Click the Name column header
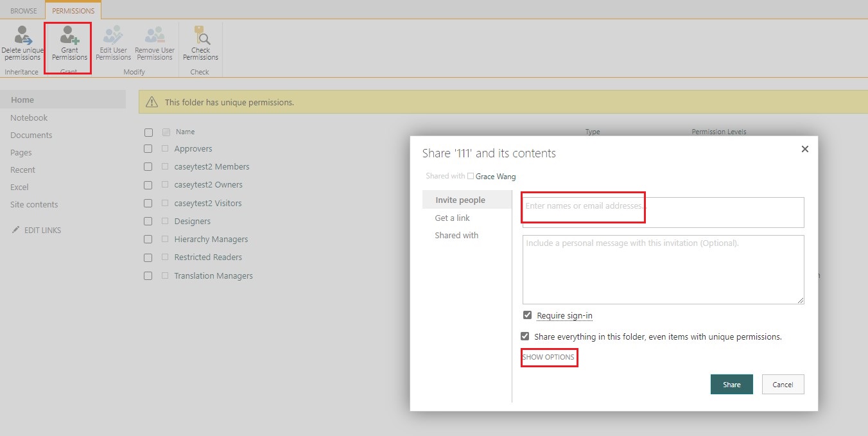Viewport: 868px width, 436px height. tap(185, 132)
